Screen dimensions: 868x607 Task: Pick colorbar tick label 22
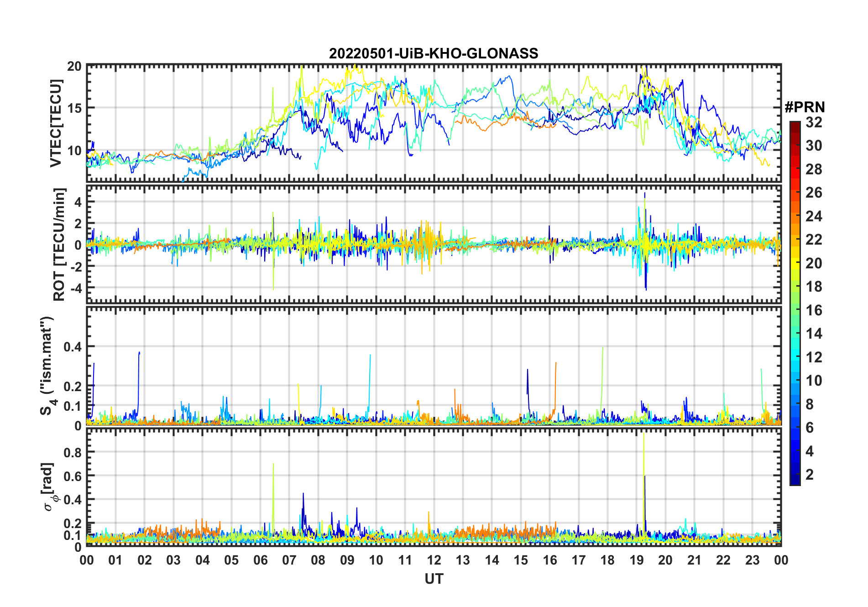(814, 240)
